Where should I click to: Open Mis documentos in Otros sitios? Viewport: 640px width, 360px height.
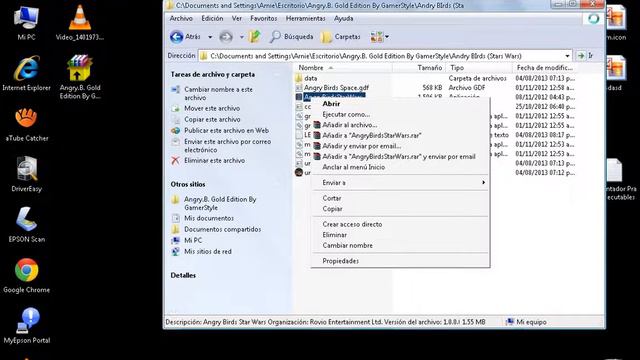pyautogui.click(x=209, y=218)
